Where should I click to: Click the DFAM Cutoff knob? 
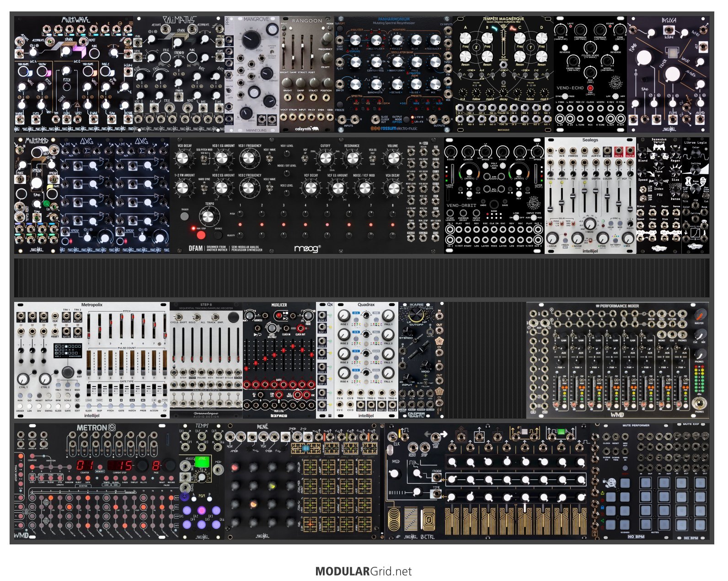click(x=325, y=158)
